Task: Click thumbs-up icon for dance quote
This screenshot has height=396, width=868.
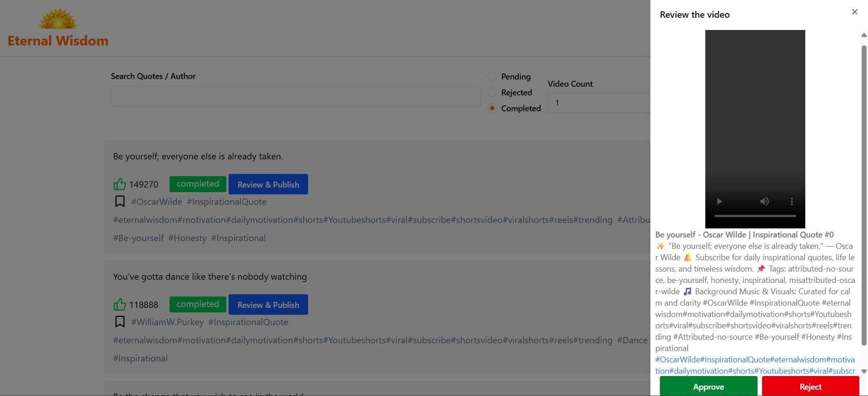Action: [120, 305]
